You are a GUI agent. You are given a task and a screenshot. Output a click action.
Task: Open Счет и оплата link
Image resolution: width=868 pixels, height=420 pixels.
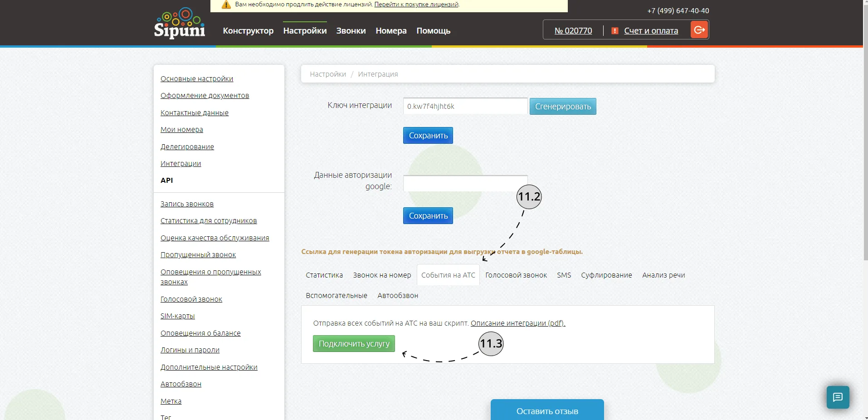click(651, 31)
